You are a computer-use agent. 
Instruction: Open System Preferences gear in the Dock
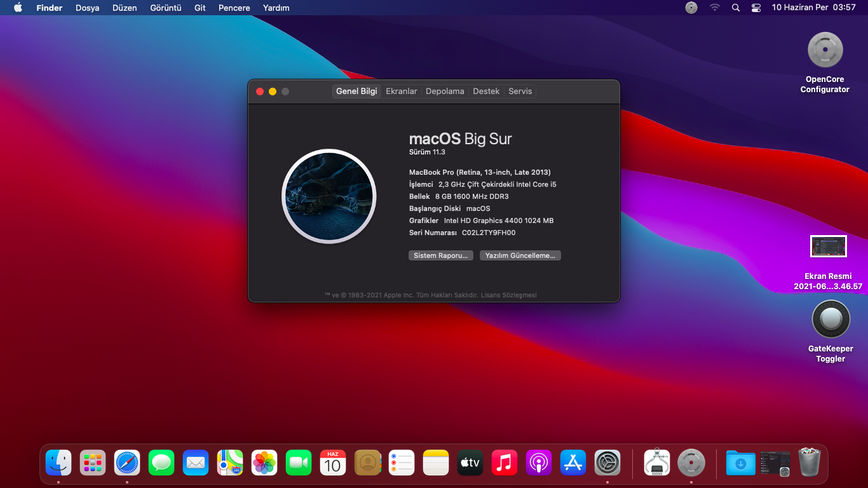pyautogui.click(x=607, y=463)
